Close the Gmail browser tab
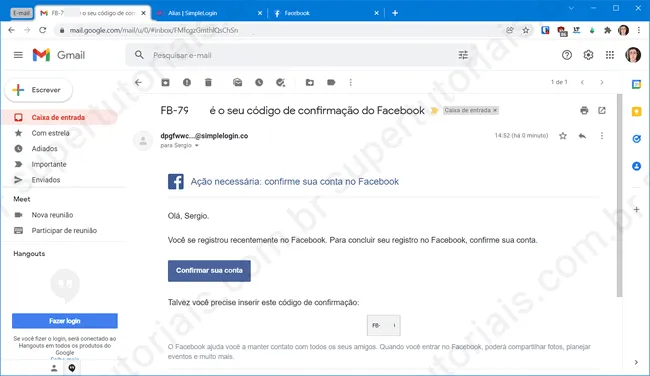Viewport: 650px width, 376px height. [143, 13]
